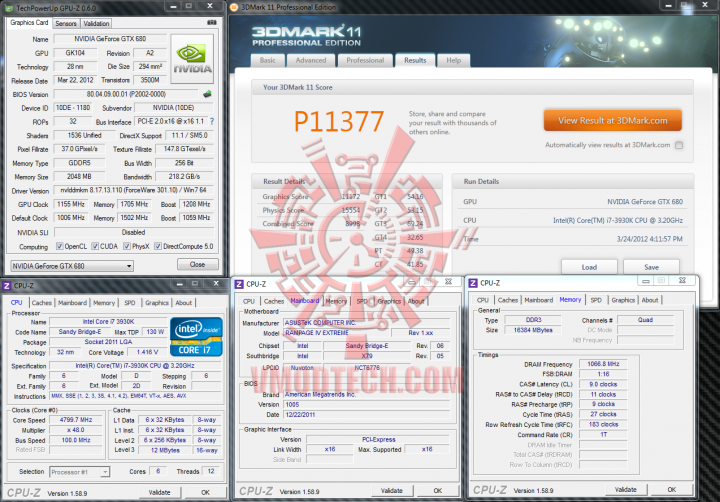Click the Threads 12 value in CPU-Z
Viewport: 720px width, 502px height.
(211, 471)
